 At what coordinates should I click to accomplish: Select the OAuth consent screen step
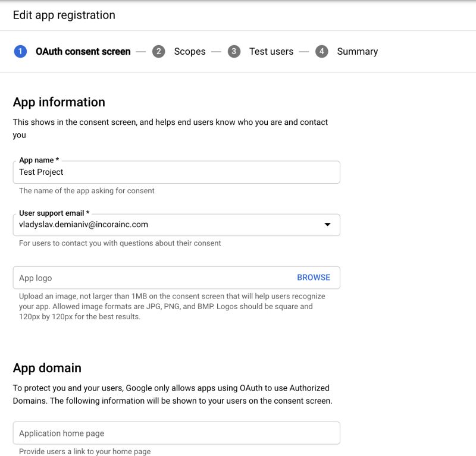coord(83,52)
